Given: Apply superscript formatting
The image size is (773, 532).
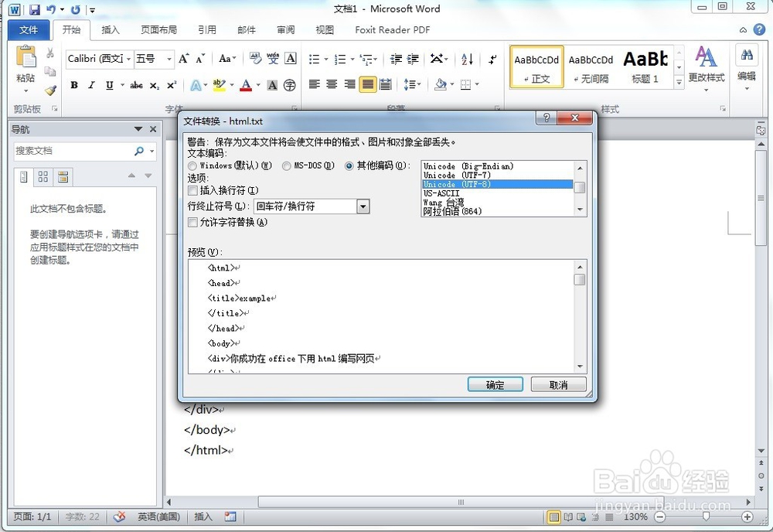Looking at the screenshot, I should coord(171,85).
